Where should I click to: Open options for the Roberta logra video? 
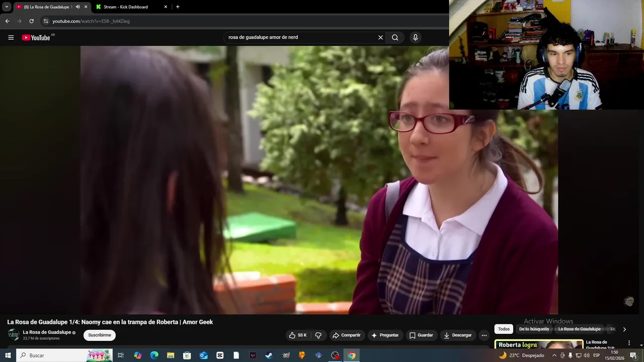629,343
